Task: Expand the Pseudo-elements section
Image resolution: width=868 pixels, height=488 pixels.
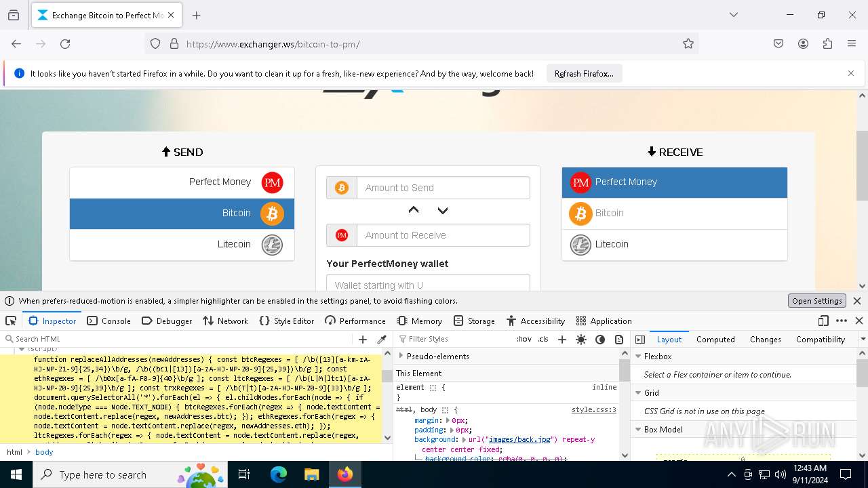Action: pos(401,356)
